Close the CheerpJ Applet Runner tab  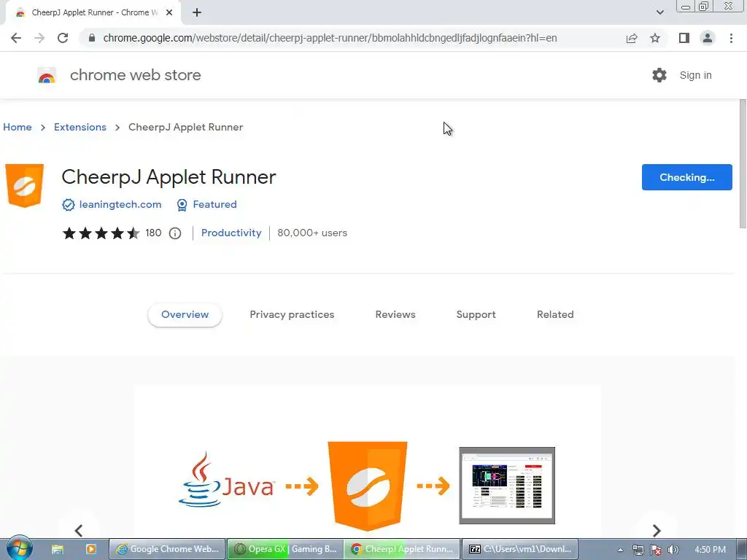point(169,13)
